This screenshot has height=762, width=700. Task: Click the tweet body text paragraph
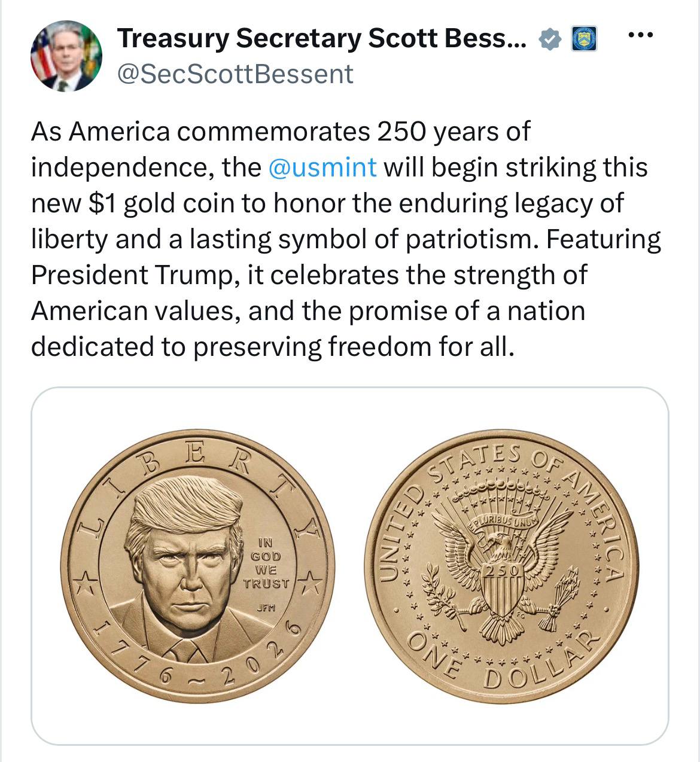coord(346,239)
